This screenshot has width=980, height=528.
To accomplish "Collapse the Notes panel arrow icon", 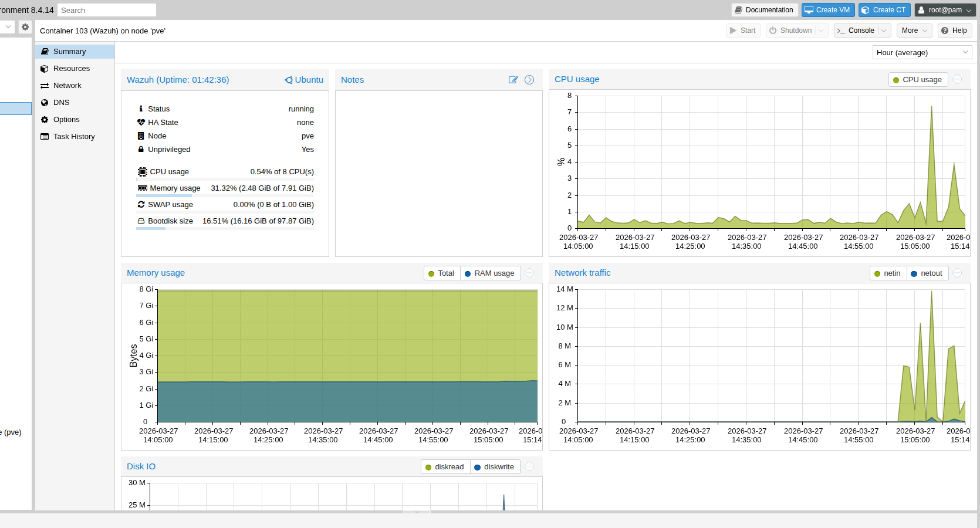I will tap(529, 80).
